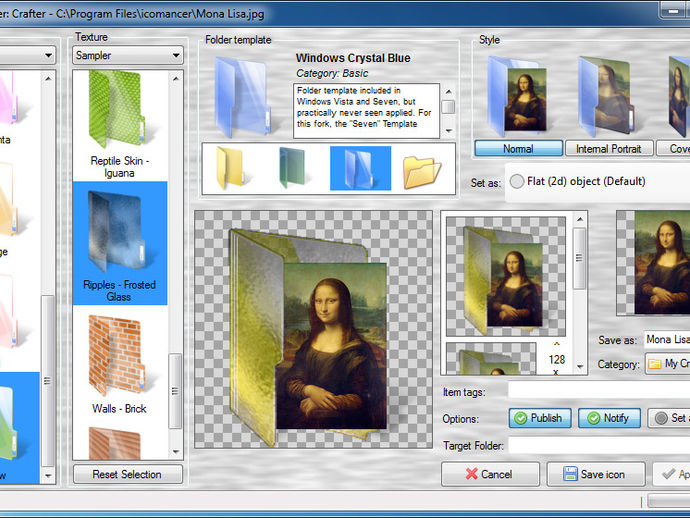Select the Normal style Mona Lisa thumbnail
The height and width of the screenshot is (518, 690).
[x=518, y=96]
